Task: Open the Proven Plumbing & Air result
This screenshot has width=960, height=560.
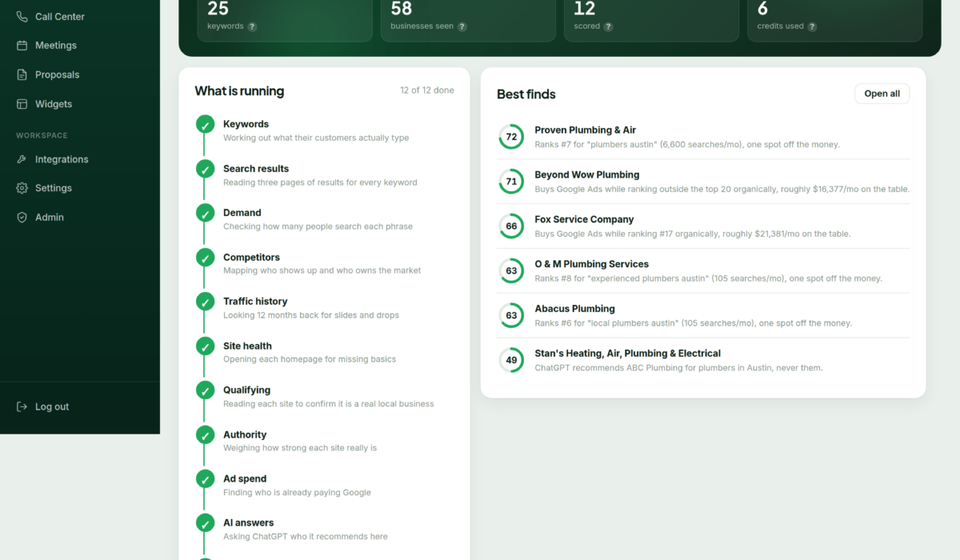Action: coord(703,137)
